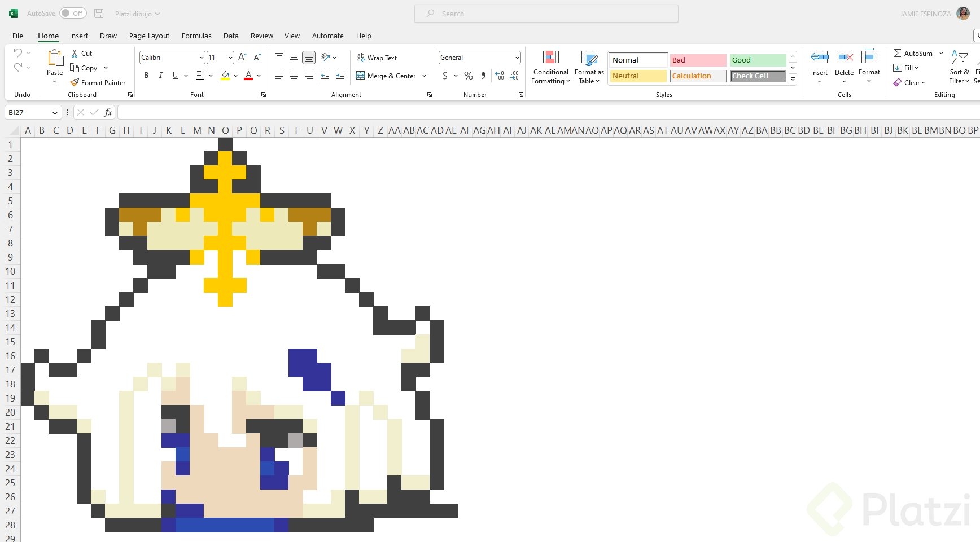Apply the Bad cell style
Image resolution: width=980 pixels, height=542 pixels.
(x=698, y=60)
